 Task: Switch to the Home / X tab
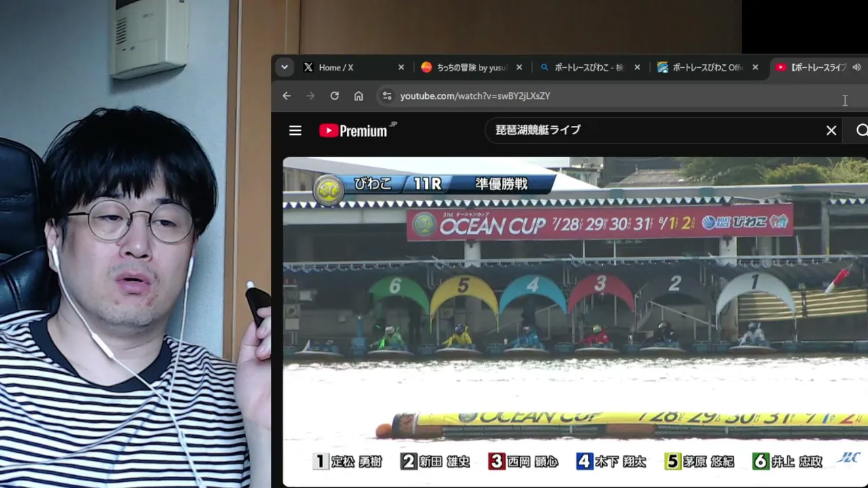tap(353, 68)
